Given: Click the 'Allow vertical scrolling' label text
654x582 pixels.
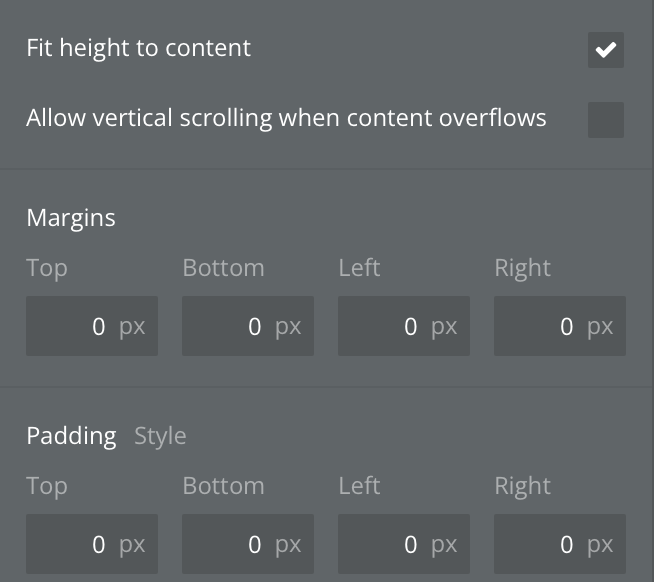Looking at the screenshot, I should tap(286, 118).
